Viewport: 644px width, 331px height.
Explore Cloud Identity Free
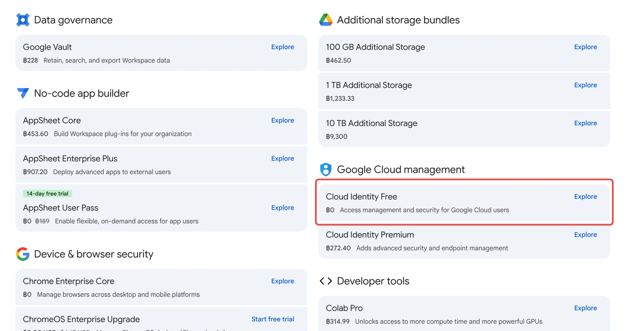pos(585,197)
